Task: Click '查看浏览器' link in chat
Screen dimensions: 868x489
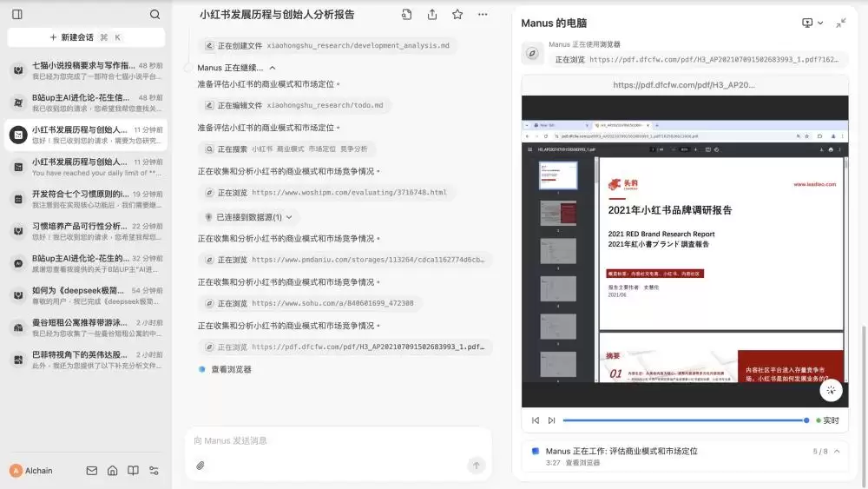Action: (231, 369)
